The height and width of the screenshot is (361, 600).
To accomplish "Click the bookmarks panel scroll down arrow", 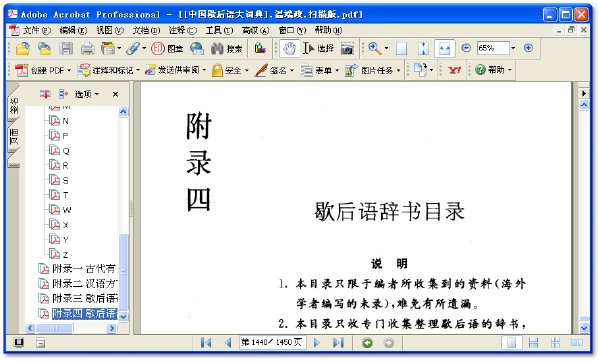I will [124, 317].
